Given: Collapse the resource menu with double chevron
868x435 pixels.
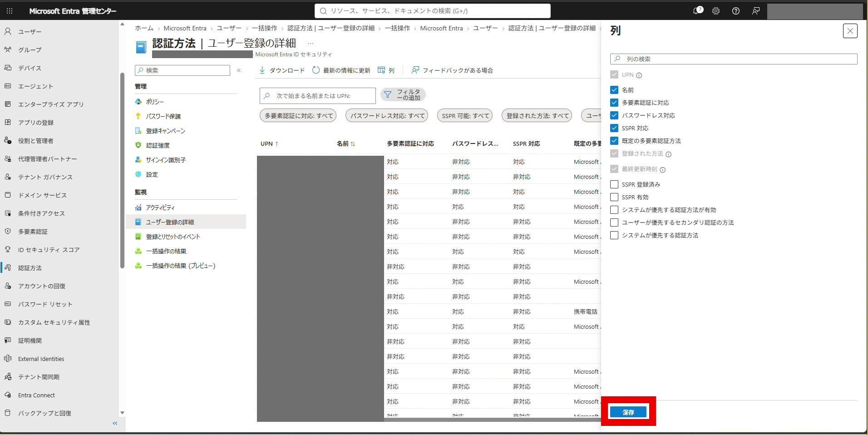Looking at the screenshot, I should coord(239,70).
